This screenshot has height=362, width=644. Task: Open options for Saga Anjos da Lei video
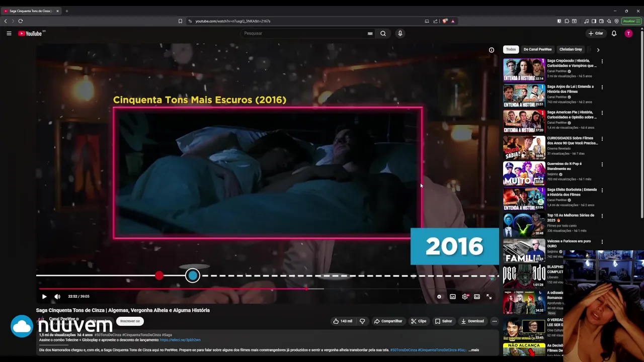[x=602, y=87]
